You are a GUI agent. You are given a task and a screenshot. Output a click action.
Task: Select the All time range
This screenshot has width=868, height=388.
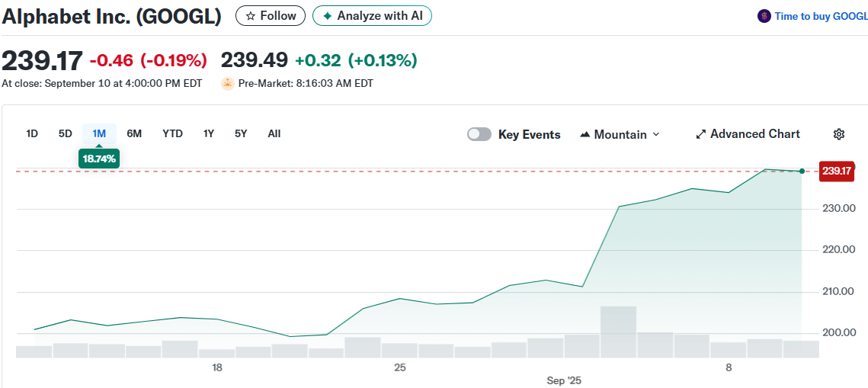pos(274,133)
